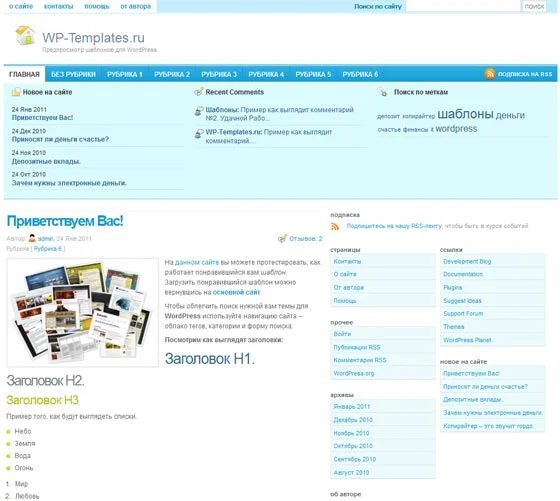Follow the основной сайт link
Image resolution: width=560 pixels, height=501 pixels.
[236, 292]
